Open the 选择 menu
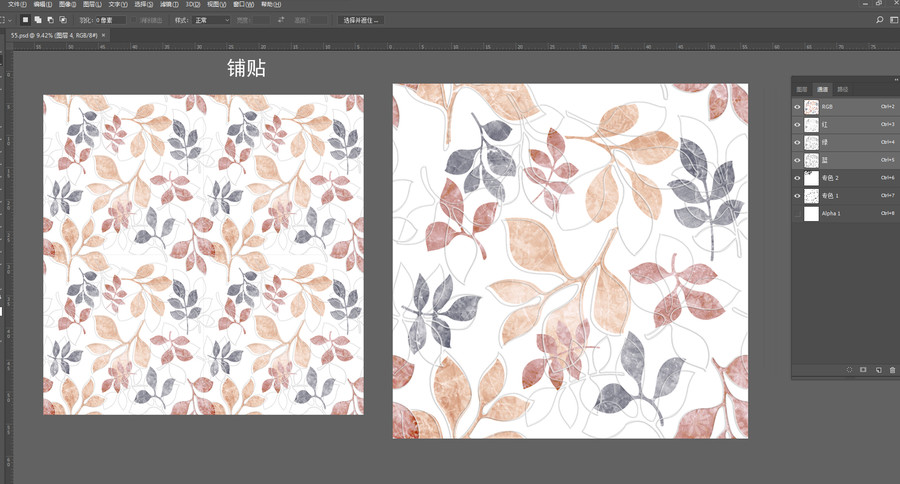 [x=143, y=4]
